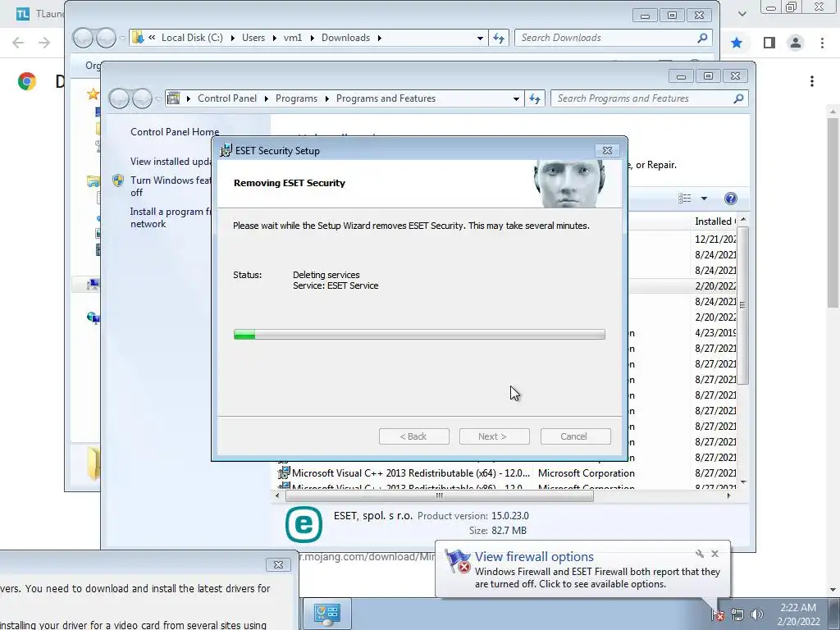Open the Chrome profile avatar

(x=796, y=43)
